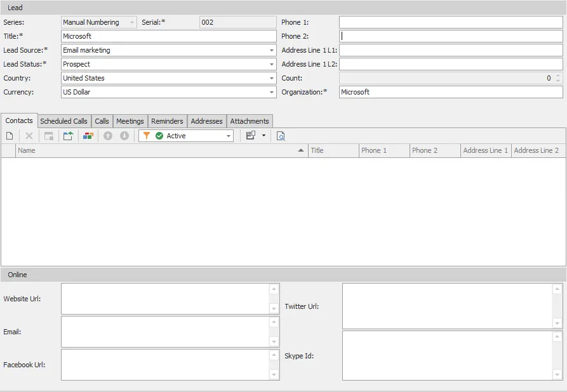Click the Count field stepper arrows
The width and height of the screenshot is (567, 392).
[x=559, y=78]
